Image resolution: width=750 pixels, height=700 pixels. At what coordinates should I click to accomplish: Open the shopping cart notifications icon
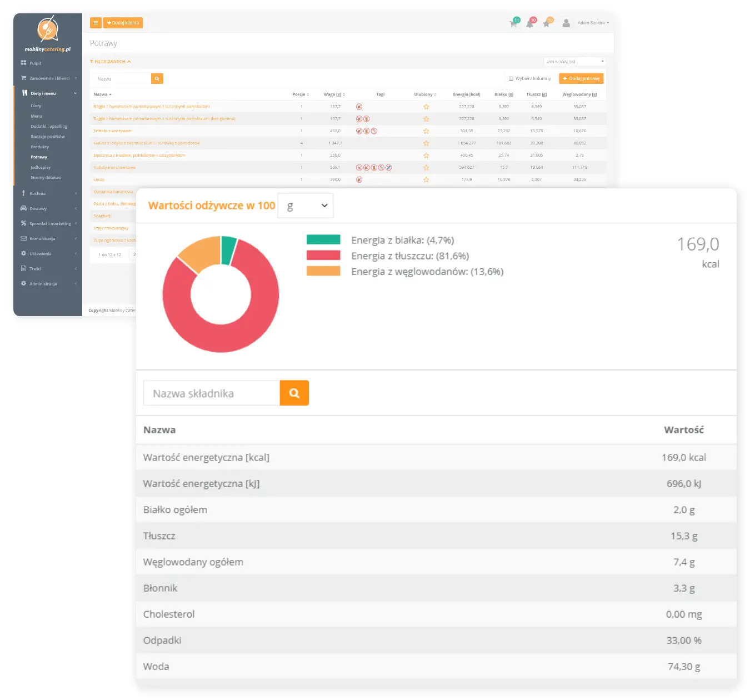[513, 23]
